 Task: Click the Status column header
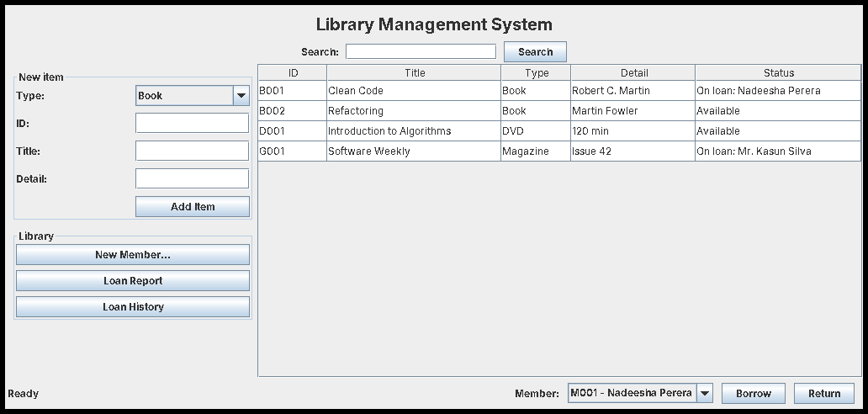[778, 72]
